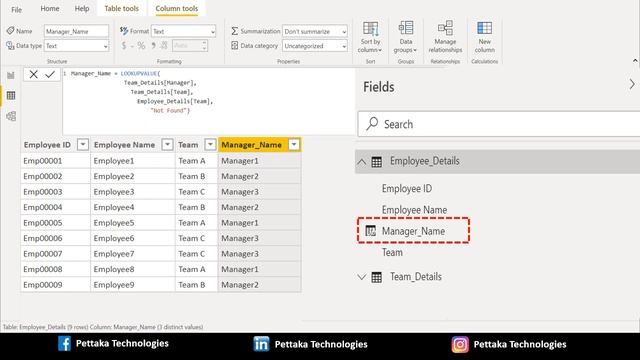Click the Employee Name column header
Viewport: 640px width, 360px height.
coord(124,144)
